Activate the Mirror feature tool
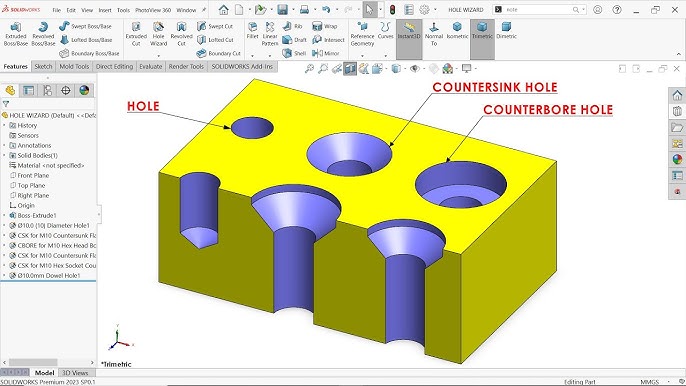 click(x=326, y=53)
